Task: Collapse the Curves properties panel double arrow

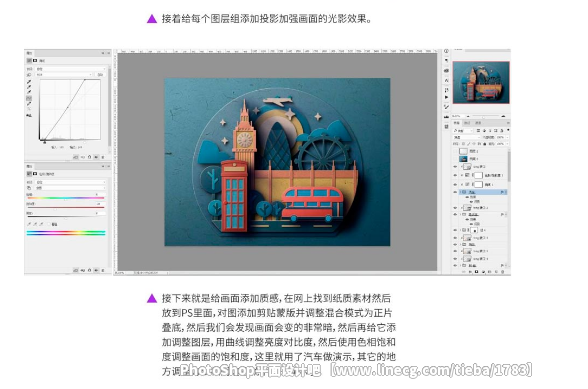Action: tap(103, 53)
